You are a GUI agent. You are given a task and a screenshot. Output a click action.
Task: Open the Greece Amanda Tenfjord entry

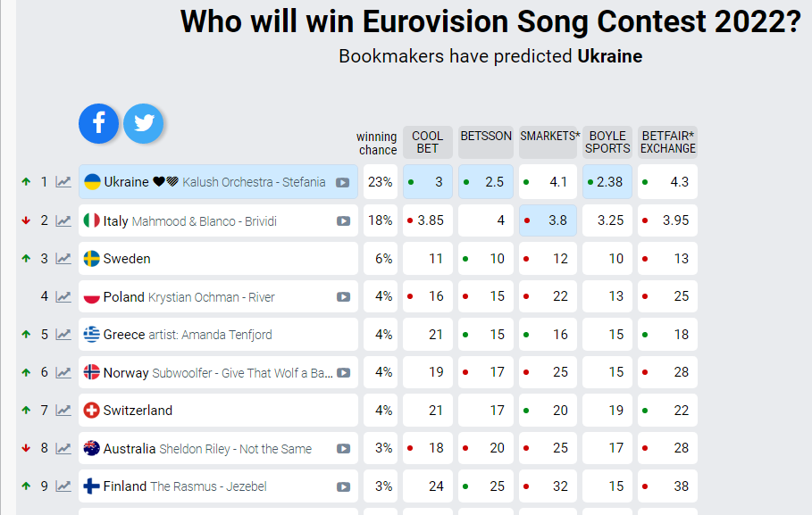click(x=218, y=335)
